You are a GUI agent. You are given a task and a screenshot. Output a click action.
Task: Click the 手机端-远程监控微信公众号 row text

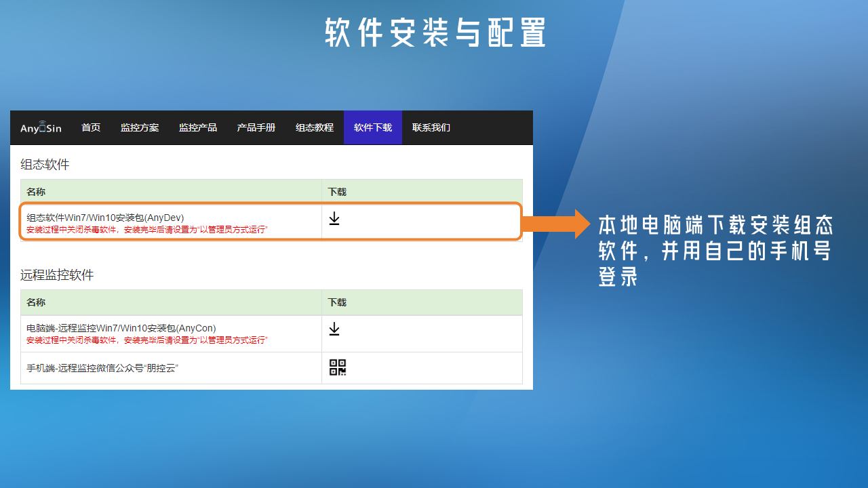click(102, 368)
